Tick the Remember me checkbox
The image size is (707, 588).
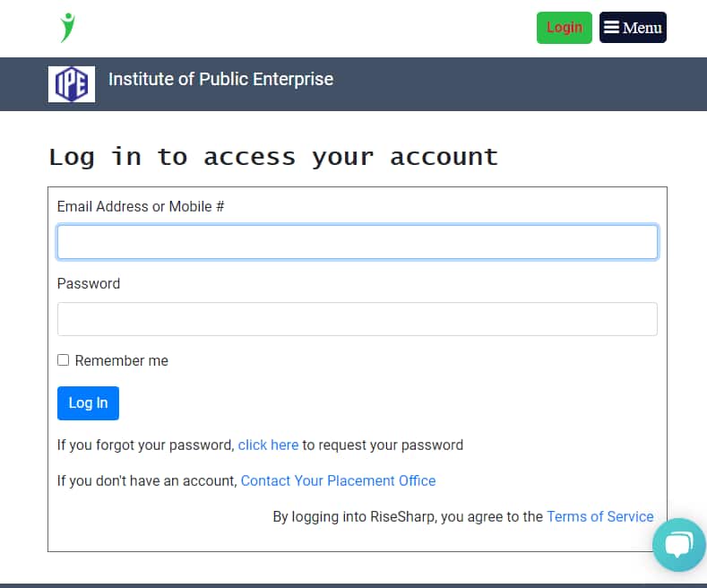point(63,359)
